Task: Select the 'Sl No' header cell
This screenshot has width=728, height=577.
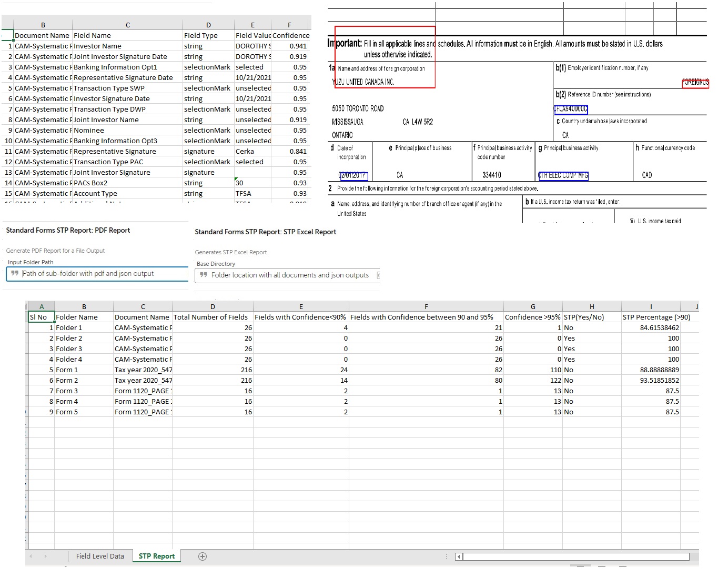Action: pos(41,317)
